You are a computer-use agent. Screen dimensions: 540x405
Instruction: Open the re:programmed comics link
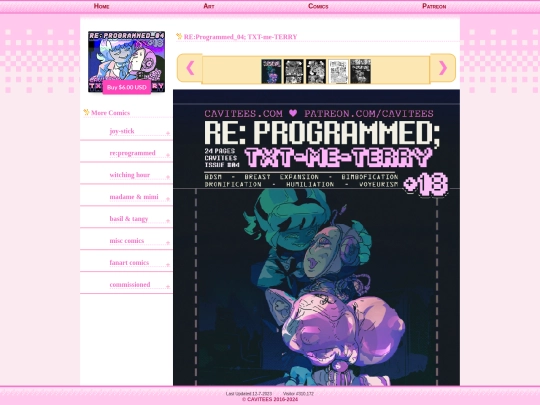133,153
